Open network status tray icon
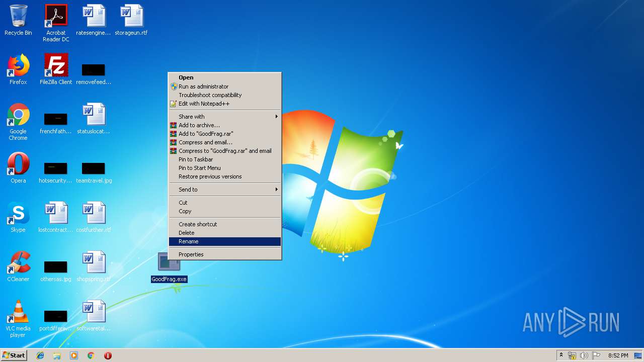644x362 pixels. [x=572, y=355]
